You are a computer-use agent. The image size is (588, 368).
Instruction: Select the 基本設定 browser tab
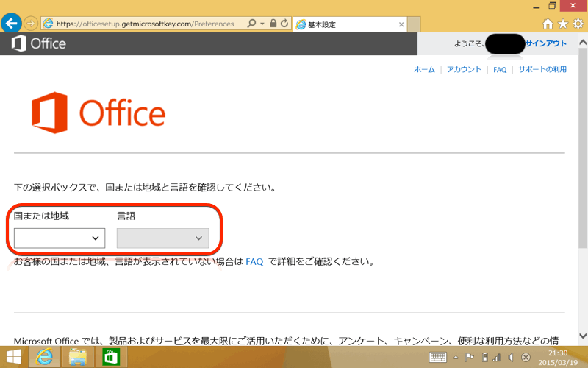[345, 24]
